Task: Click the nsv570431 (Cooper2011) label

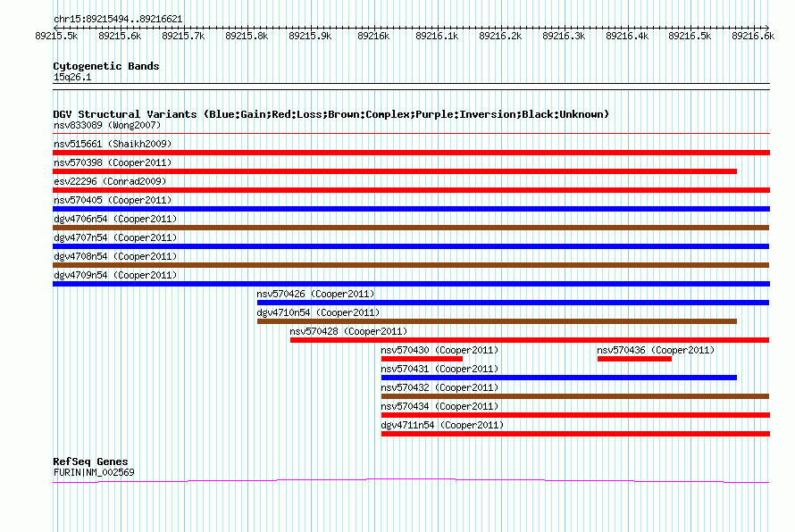Action: 439,369
